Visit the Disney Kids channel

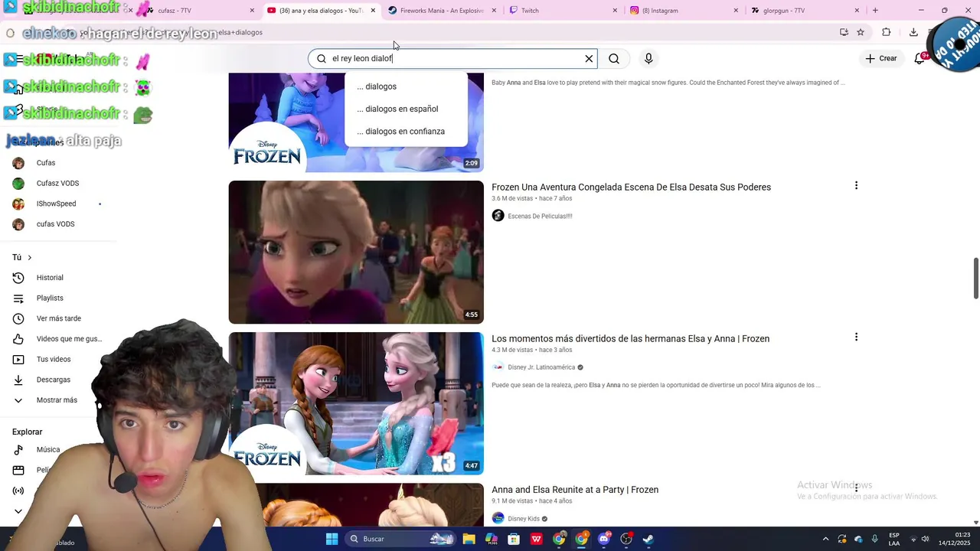point(524,519)
